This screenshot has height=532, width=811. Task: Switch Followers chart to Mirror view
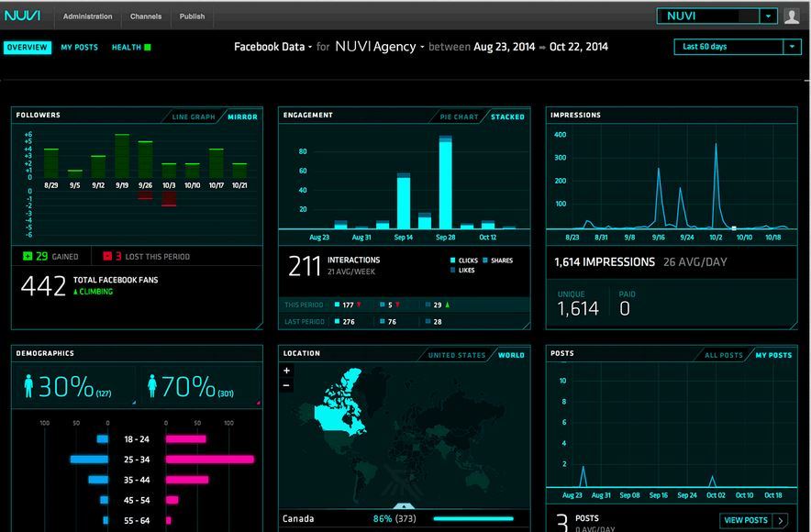242,116
